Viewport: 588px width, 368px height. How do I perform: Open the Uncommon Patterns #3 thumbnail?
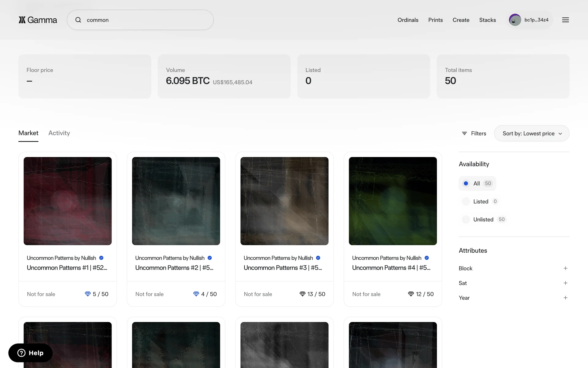tap(284, 201)
